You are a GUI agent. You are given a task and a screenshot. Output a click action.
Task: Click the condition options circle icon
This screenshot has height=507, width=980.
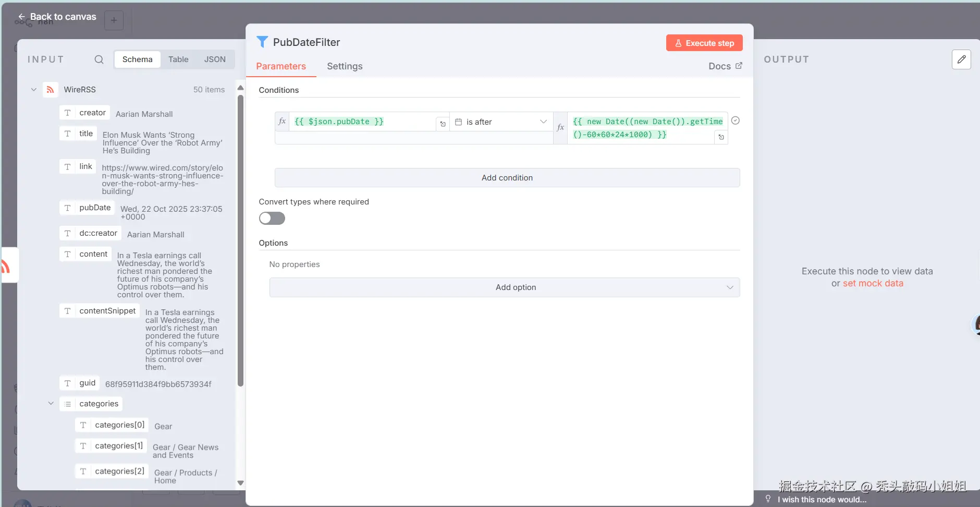click(736, 120)
